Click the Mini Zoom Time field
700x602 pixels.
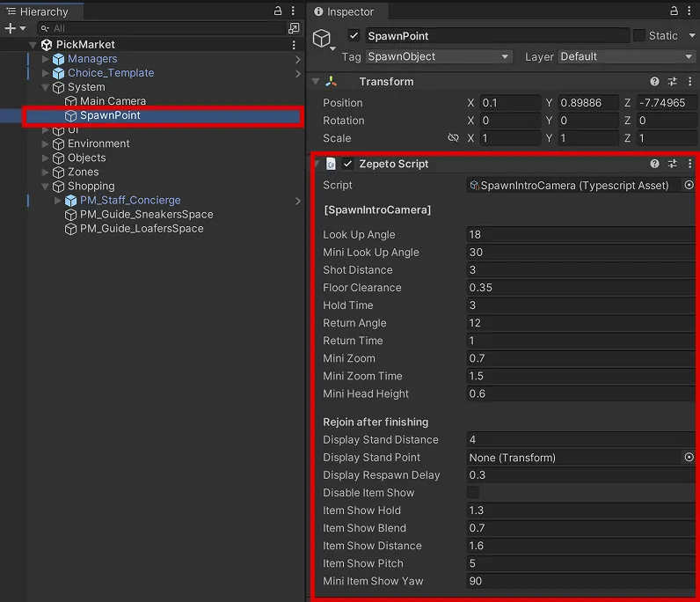(x=580, y=377)
